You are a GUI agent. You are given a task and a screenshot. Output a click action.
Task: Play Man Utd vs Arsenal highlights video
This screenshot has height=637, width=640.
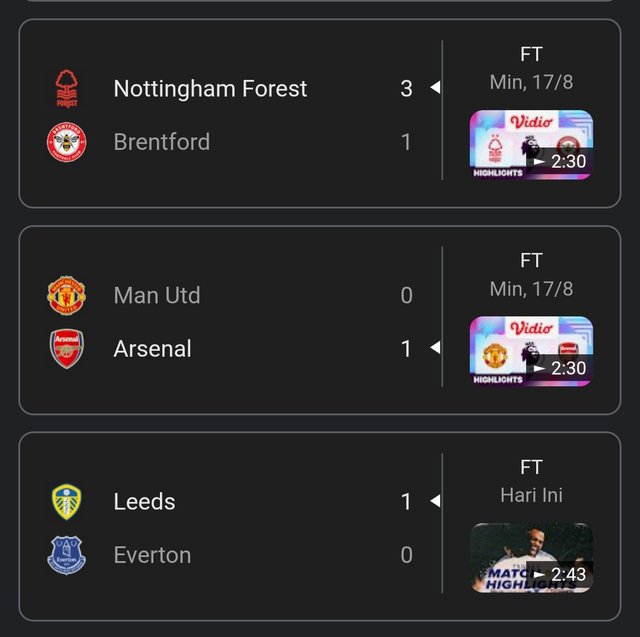[x=531, y=351]
